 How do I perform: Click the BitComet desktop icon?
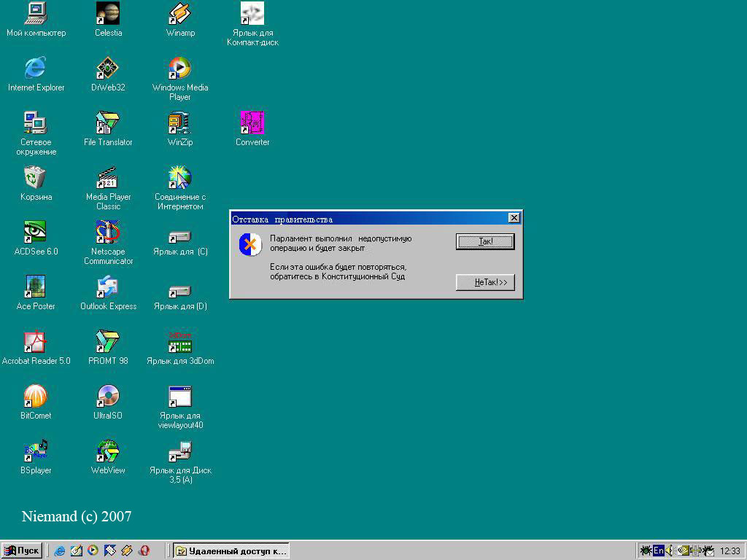[x=35, y=397]
